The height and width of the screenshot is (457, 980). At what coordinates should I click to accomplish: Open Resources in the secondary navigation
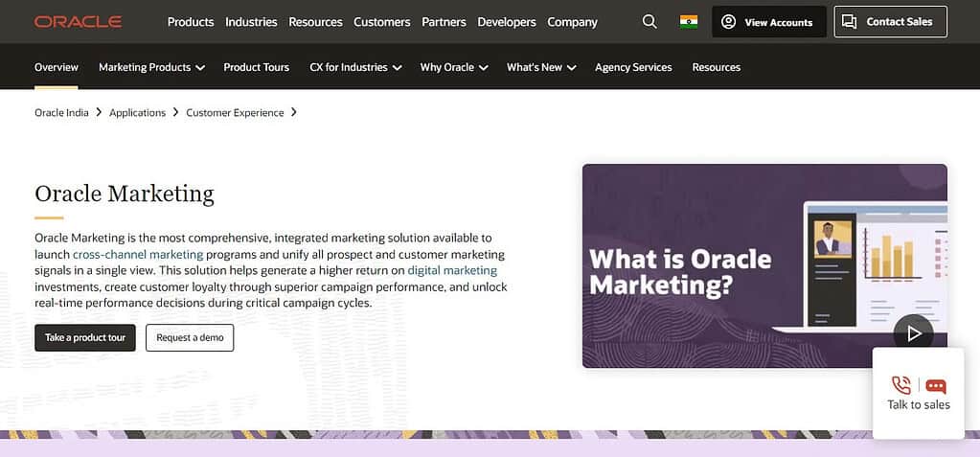pos(717,67)
